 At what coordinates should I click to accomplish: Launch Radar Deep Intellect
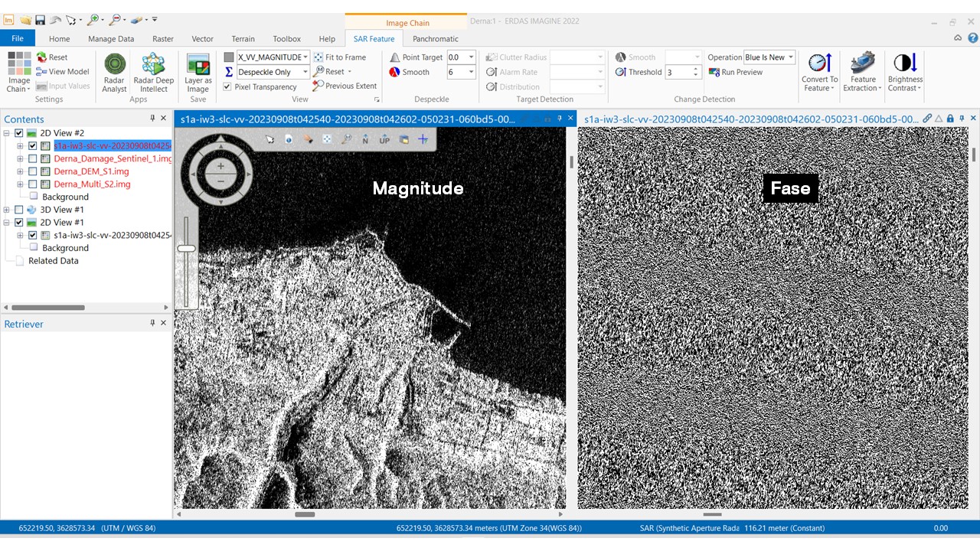pyautogui.click(x=154, y=72)
